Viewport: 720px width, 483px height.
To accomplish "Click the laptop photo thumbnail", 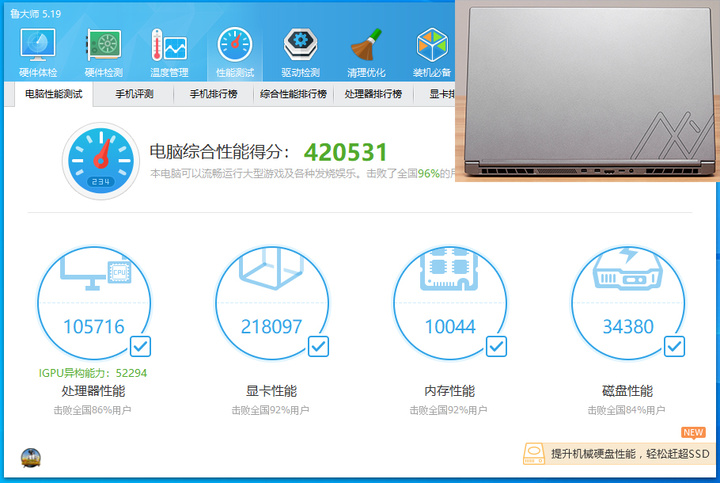I will coord(587,91).
